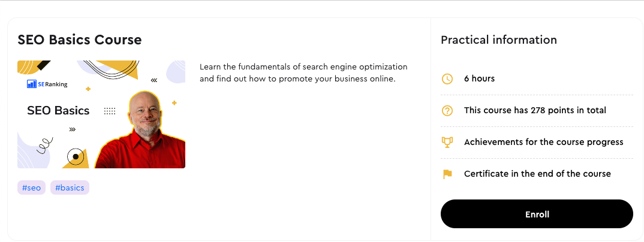The image size is (644, 242).
Task: Click 'This course has 278 points' text
Action: (535, 110)
